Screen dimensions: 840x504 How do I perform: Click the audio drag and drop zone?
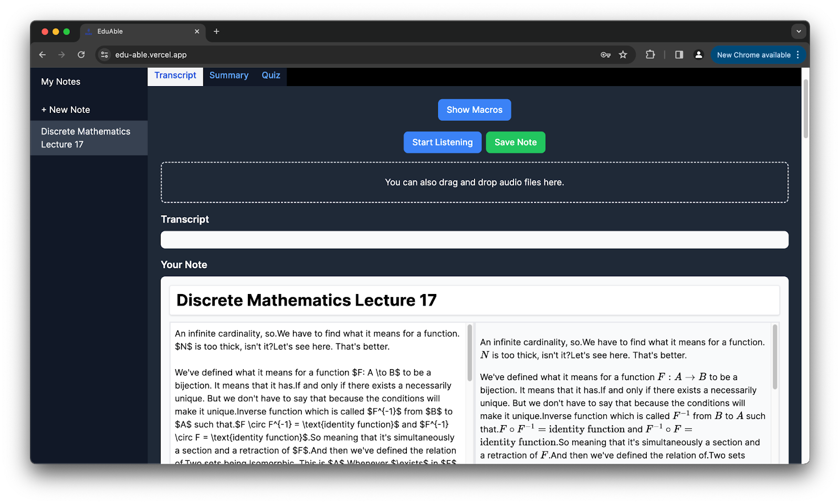pyautogui.click(x=475, y=182)
